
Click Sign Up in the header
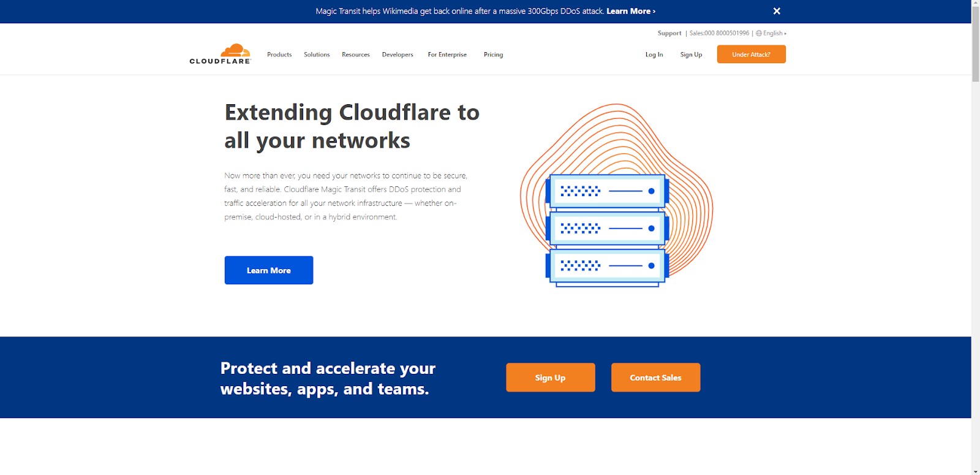691,55
